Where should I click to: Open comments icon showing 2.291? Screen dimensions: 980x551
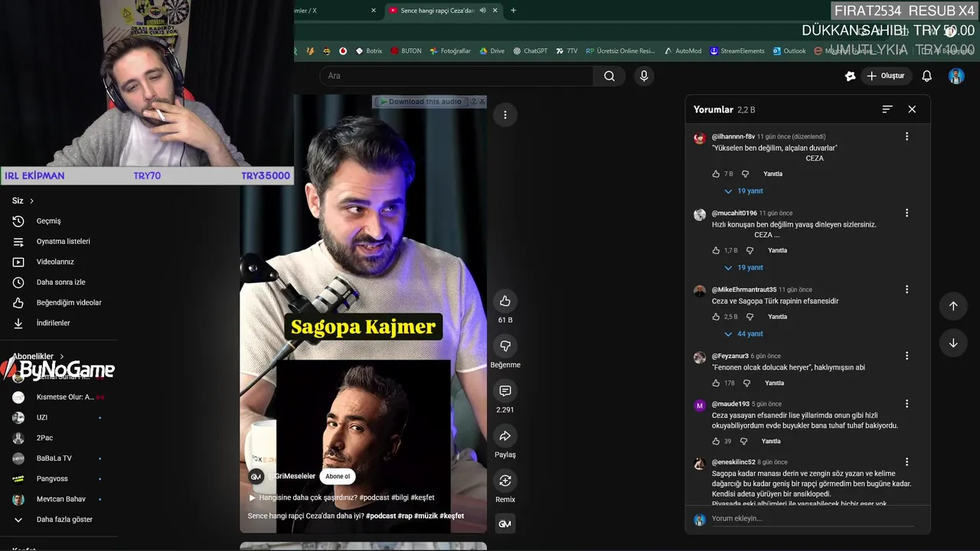(505, 391)
